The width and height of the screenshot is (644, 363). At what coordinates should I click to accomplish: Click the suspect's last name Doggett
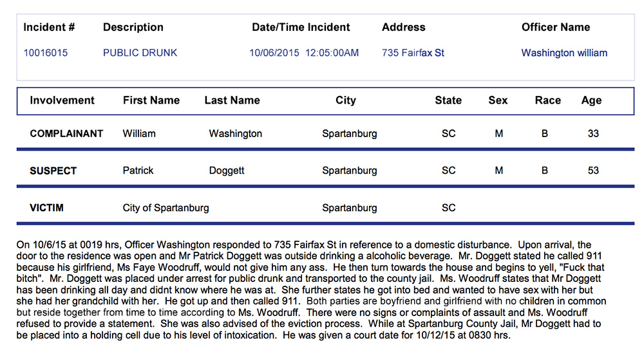[227, 171]
